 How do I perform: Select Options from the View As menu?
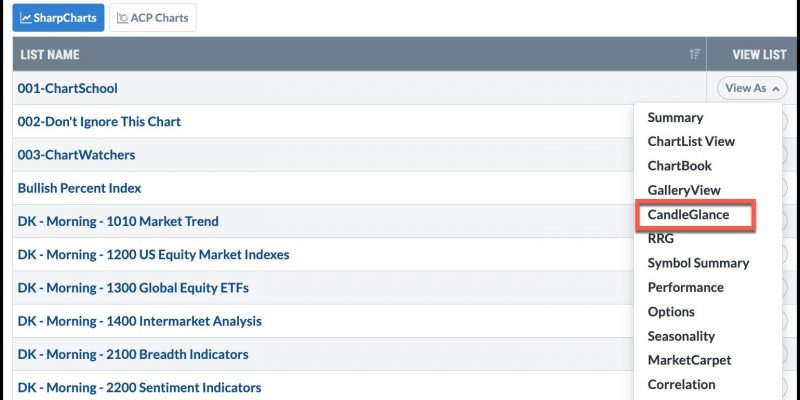671,312
